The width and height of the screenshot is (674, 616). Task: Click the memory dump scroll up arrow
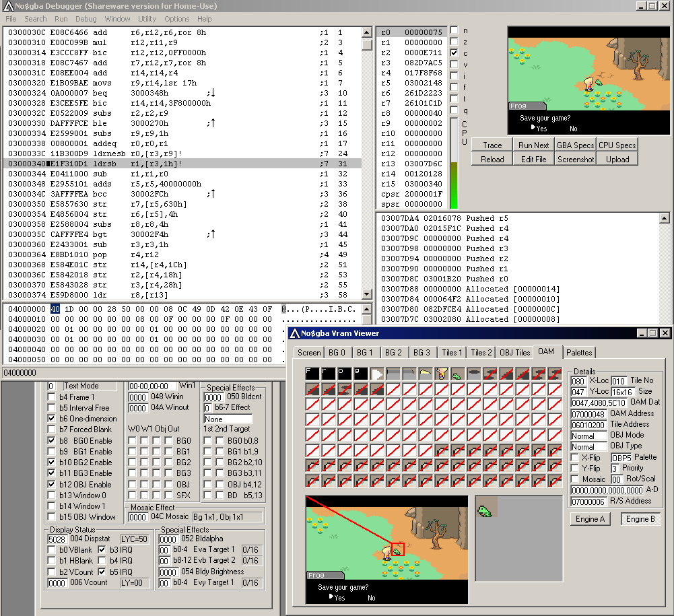click(367, 308)
